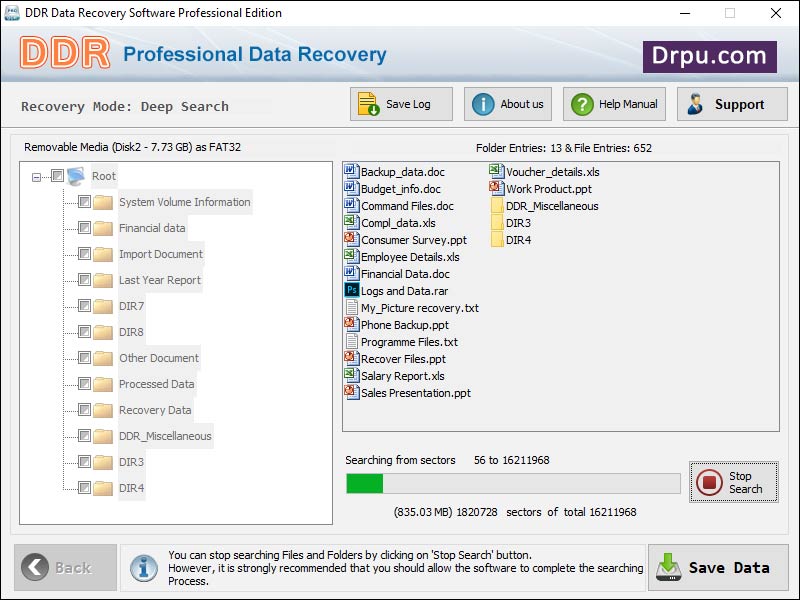The height and width of the screenshot is (600, 800).
Task: Tick the DIR7 folder checkbox
Action: (84, 306)
